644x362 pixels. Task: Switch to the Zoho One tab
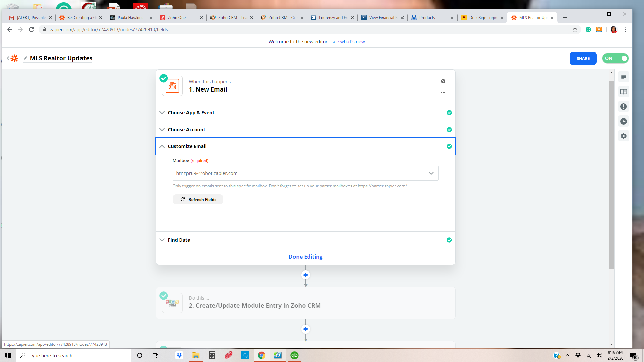[181, 18]
